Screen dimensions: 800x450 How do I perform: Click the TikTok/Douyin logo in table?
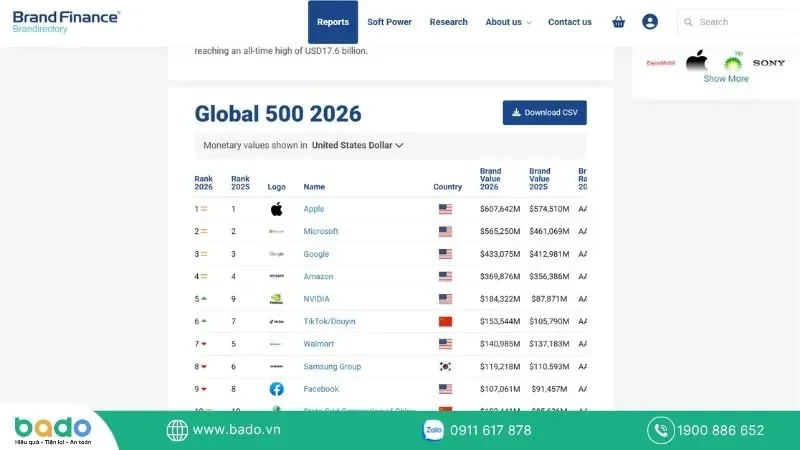click(277, 321)
